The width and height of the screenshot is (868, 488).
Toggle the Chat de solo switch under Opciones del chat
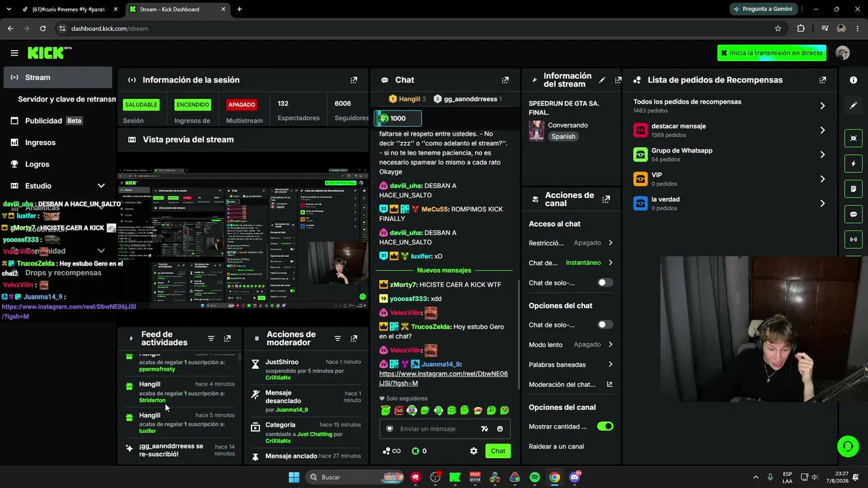coord(605,325)
